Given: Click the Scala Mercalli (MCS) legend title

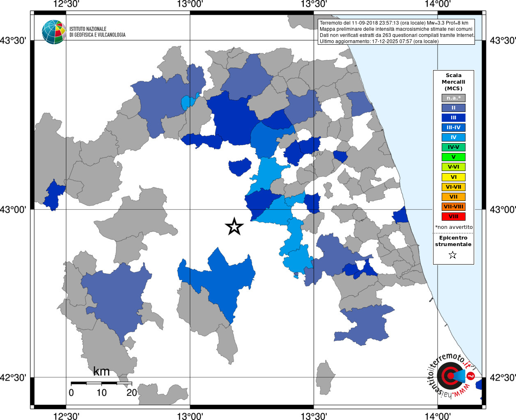Looking at the screenshot, I should pos(454,82).
